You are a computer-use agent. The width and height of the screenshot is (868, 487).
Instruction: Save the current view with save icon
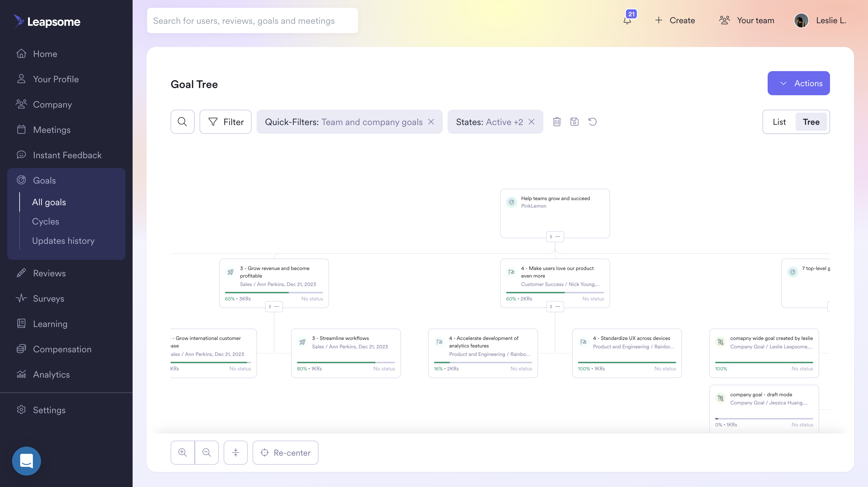[574, 122]
